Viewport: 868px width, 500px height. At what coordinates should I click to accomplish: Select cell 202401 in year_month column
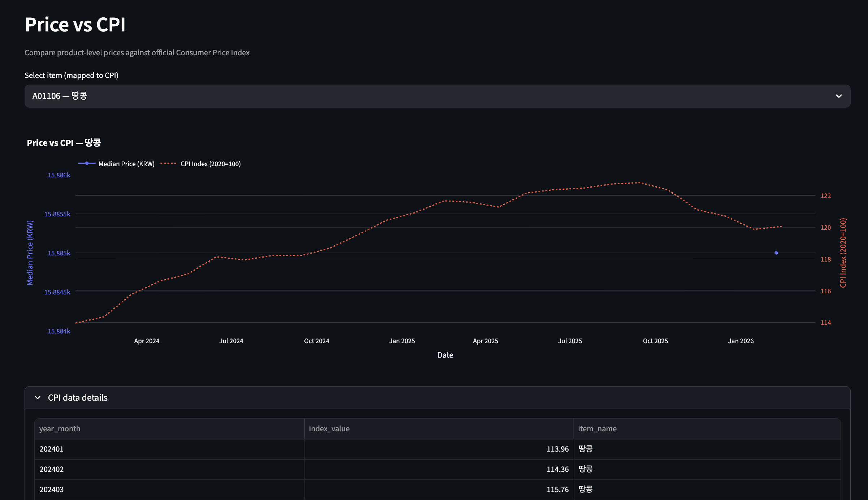pyautogui.click(x=169, y=449)
